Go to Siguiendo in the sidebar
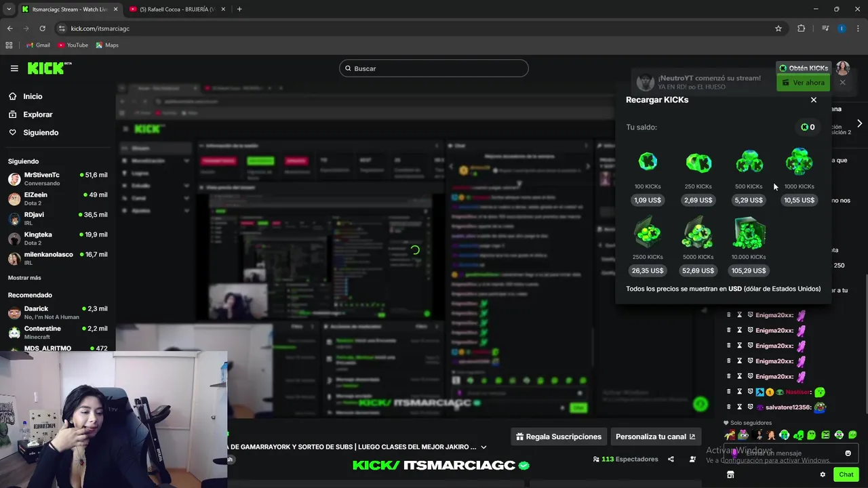The image size is (868, 488). (x=33, y=133)
